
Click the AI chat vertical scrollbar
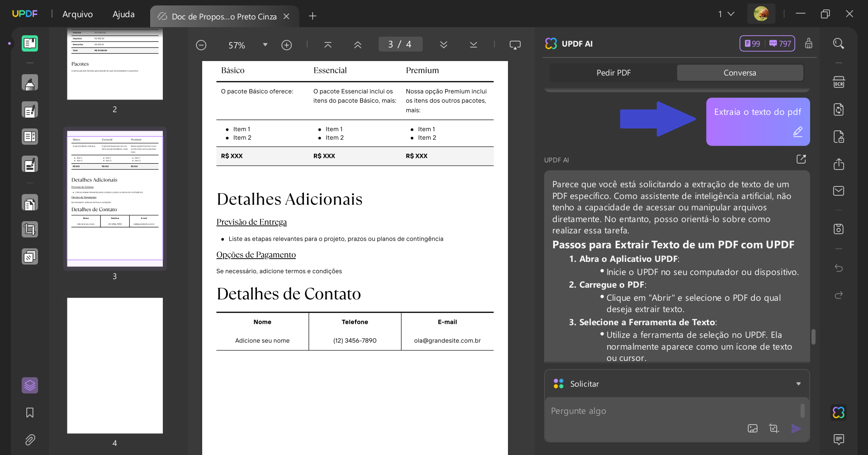(813, 337)
